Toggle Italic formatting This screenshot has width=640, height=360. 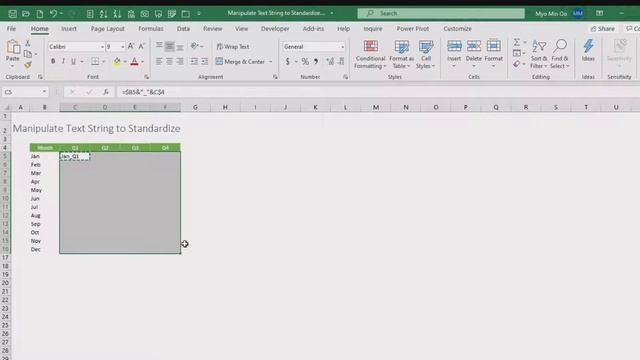click(63, 62)
